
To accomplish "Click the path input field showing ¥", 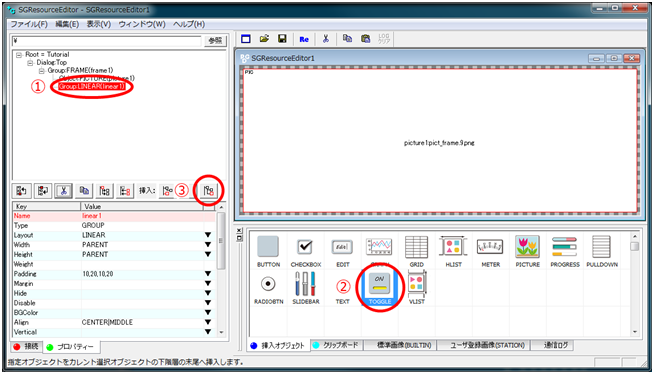I will (106, 41).
